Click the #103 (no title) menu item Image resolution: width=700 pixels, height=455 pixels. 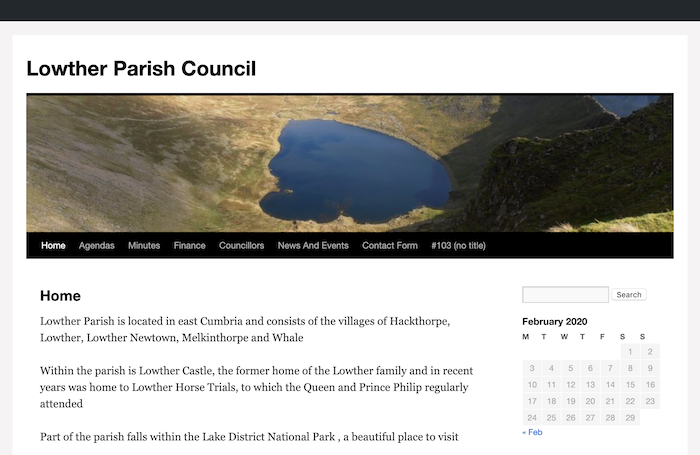point(458,245)
